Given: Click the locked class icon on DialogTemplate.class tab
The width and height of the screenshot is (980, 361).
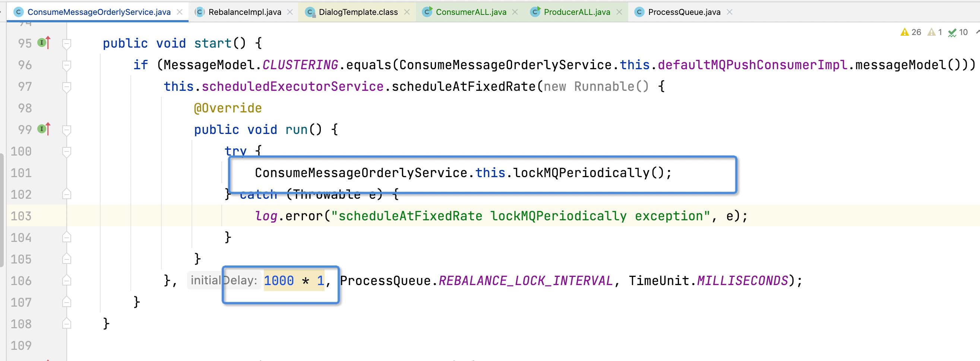Looking at the screenshot, I should 310,13.
